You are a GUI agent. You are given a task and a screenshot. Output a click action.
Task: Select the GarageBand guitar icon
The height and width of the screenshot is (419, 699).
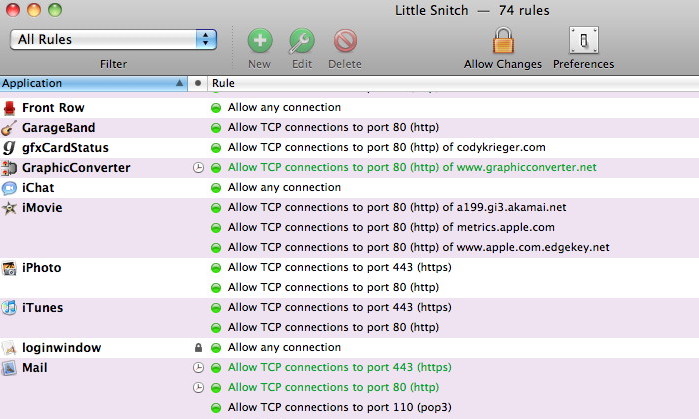(9, 128)
